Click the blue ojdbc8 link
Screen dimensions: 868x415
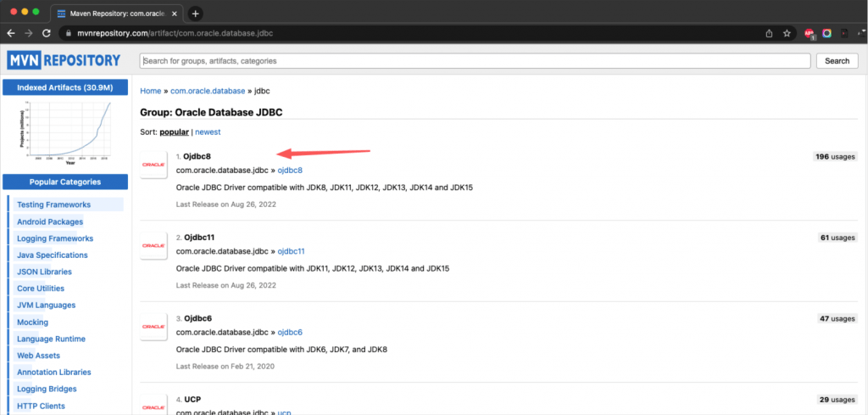(x=290, y=171)
